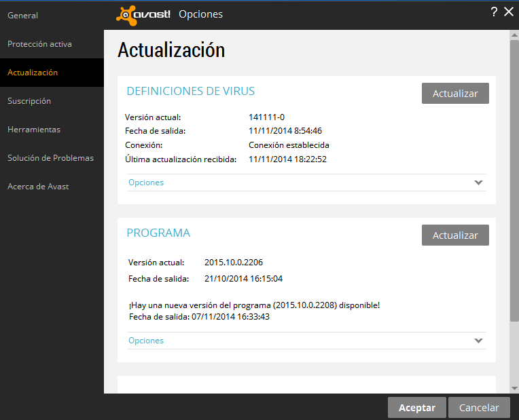The image size is (519, 420).
Task: Click program release date 21/10/2014 16:15:04
Action: pyautogui.click(x=244, y=278)
